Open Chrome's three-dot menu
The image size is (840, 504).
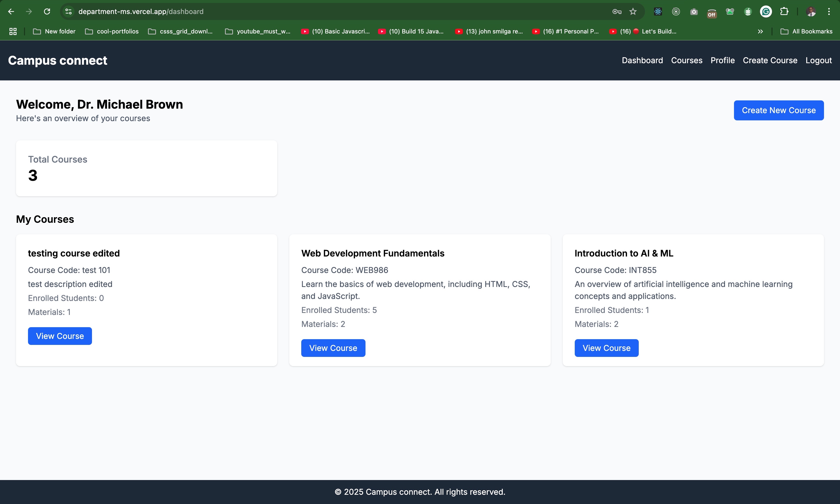coord(829,11)
